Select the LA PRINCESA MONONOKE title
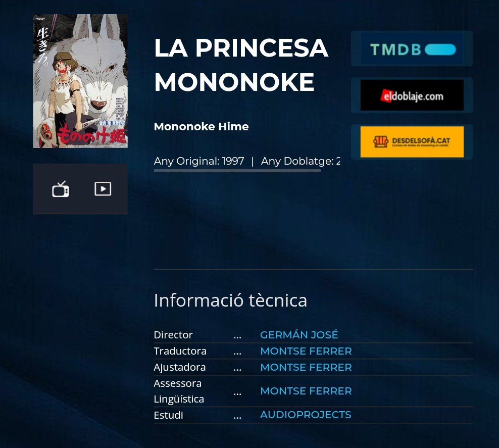 click(241, 65)
